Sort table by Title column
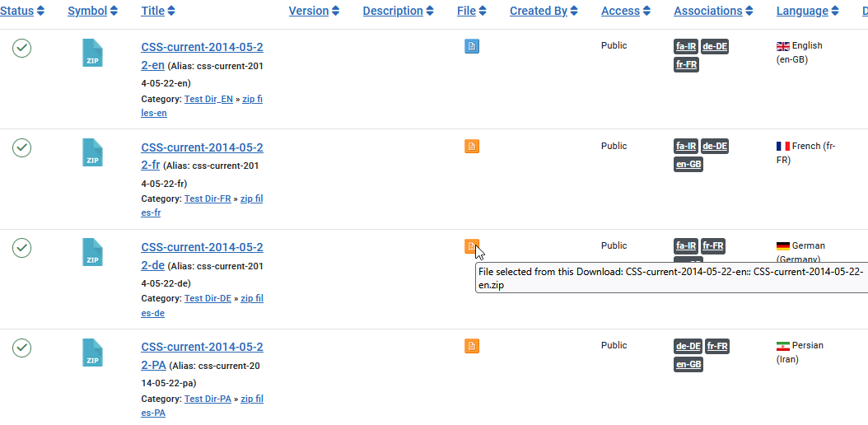The width and height of the screenshot is (868, 425). click(x=158, y=11)
